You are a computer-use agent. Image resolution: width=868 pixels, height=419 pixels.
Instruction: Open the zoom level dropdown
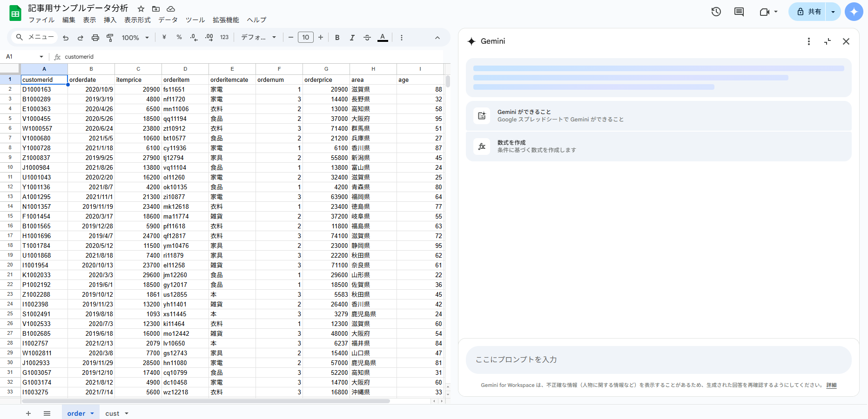[x=135, y=38]
